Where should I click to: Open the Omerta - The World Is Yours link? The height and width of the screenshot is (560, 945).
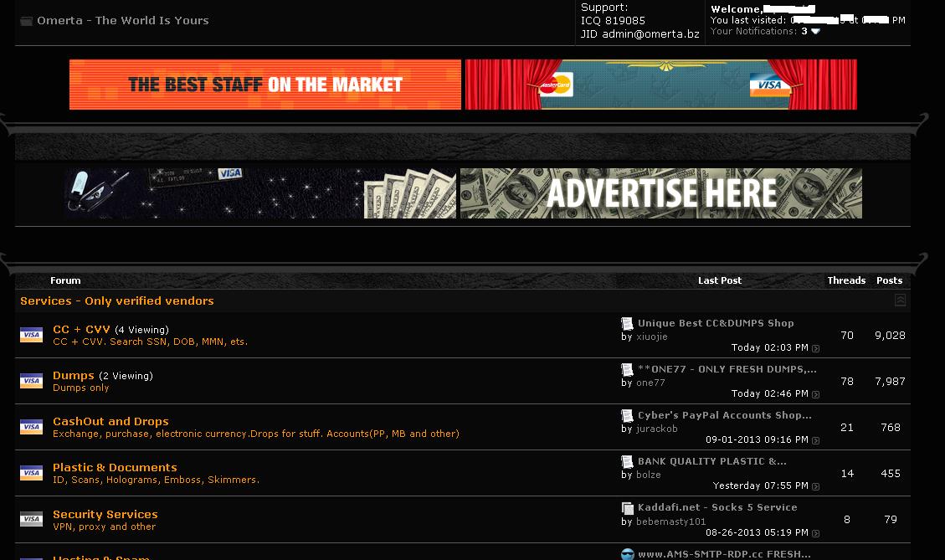[123, 20]
